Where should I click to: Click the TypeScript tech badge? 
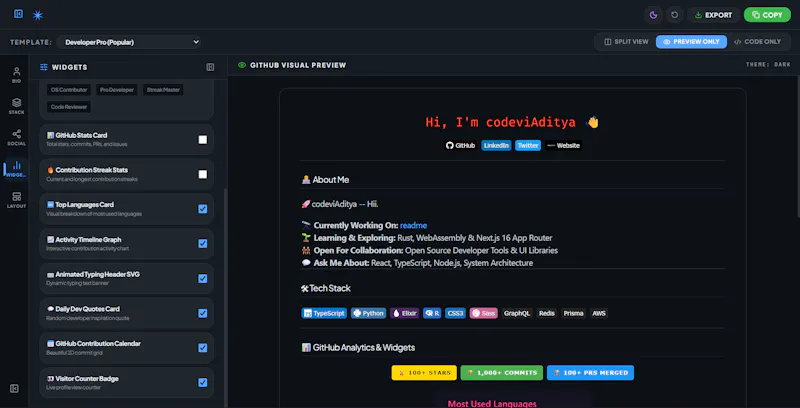click(x=324, y=313)
